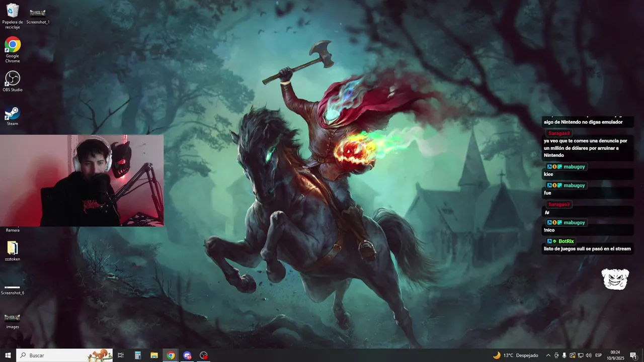The width and height of the screenshot is (644, 362).
Task: Click the BotRix username in chat
Action: coord(566,241)
